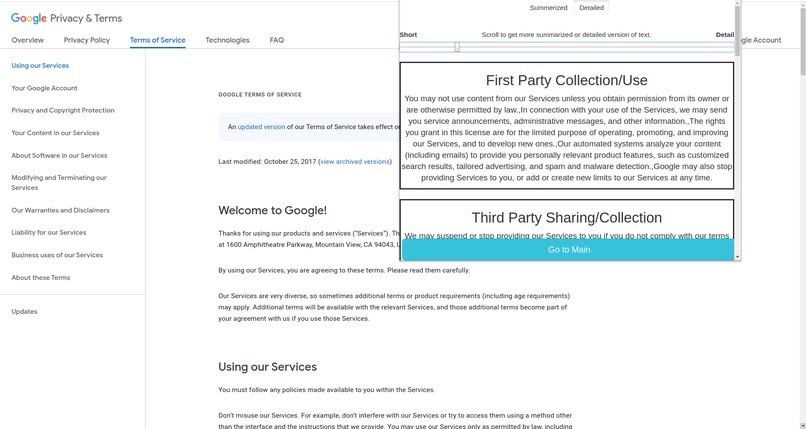Click the Short-to-Detail slider handle

[457, 47]
